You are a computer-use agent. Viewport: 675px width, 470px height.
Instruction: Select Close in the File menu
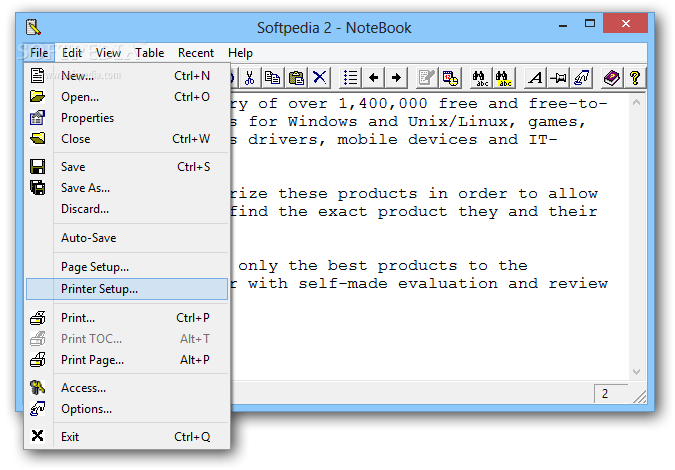(x=127, y=139)
